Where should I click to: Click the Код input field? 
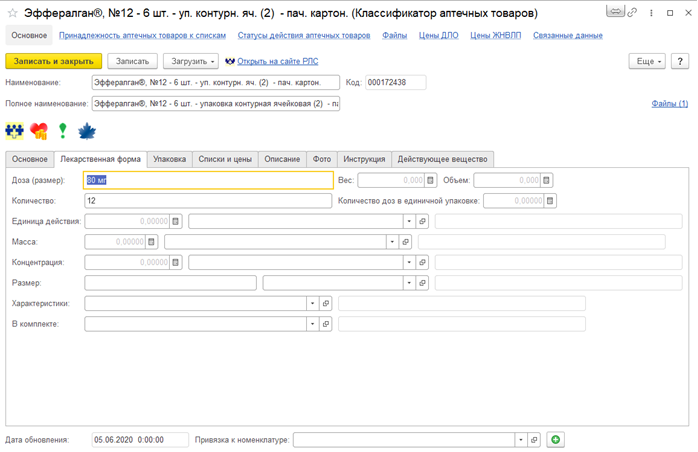coord(396,83)
